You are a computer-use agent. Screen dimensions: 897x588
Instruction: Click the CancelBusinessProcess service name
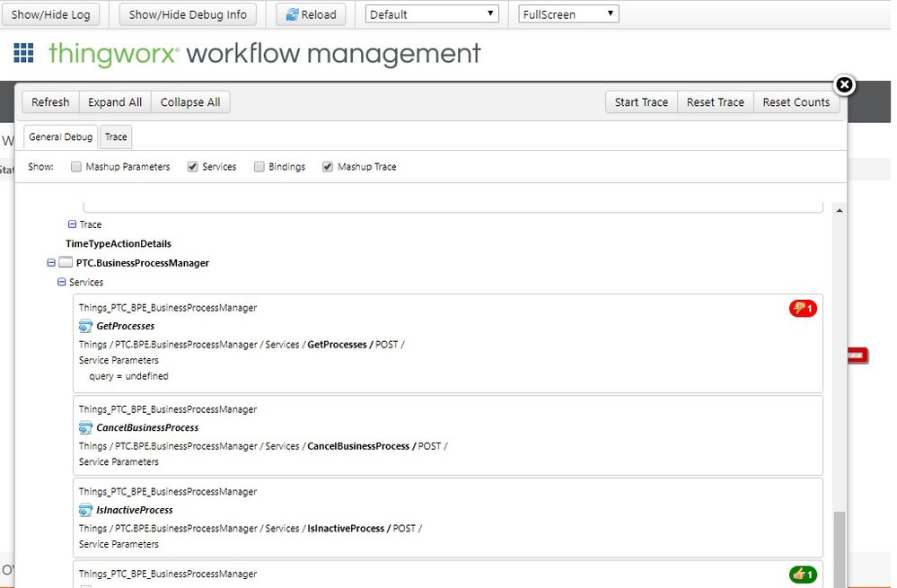[x=147, y=427]
